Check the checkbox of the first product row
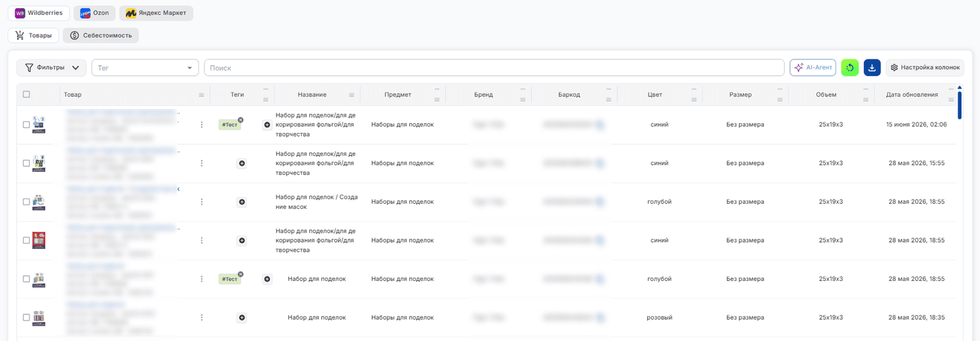This screenshot has width=980, height=341. [x=26, y=125]
